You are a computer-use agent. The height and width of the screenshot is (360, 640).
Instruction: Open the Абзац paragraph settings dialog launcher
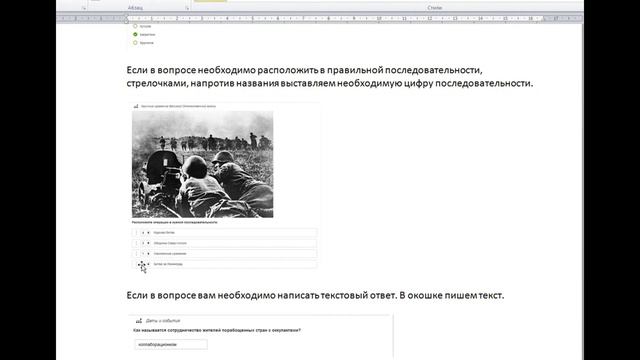click(187, 8)
